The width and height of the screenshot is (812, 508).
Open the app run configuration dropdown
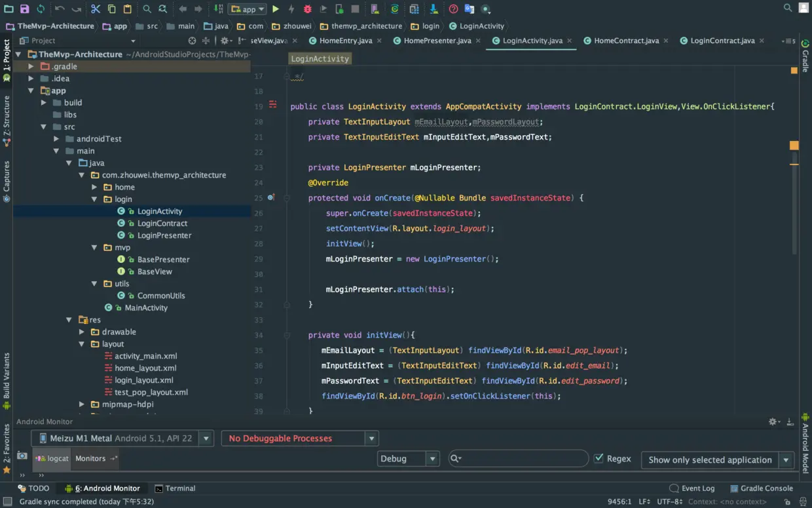[x=248, y=9]
